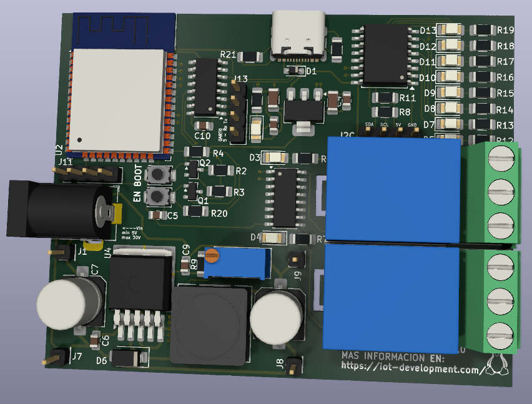Click the resistor labeled R21
532x404 pixels.
pos(250,57)
